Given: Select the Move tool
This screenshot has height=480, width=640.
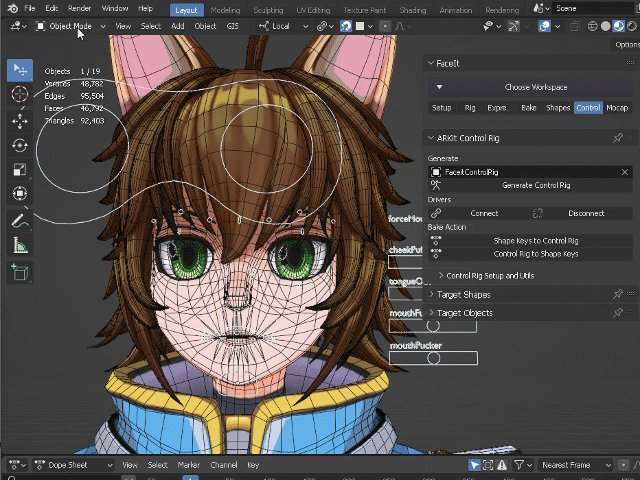Looking at the screenshot, I should pyautogui.click(x=20, y=121).
